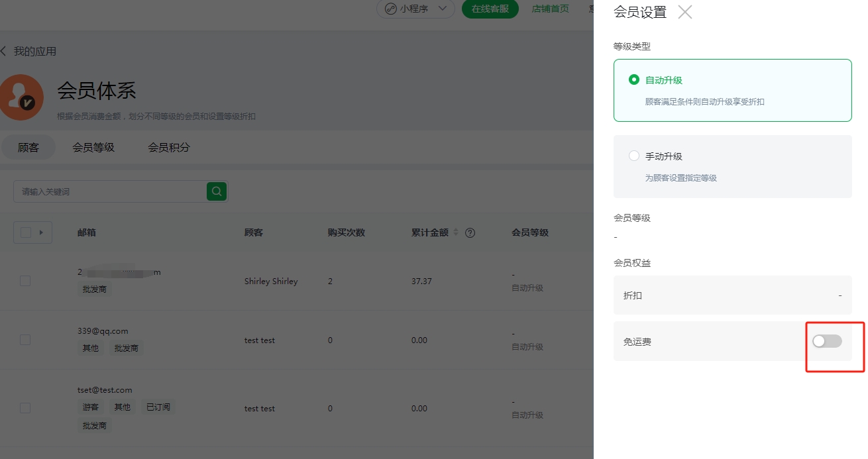Expand the 小程序 dropdown
The width and height of the screenshot is (868, 459).
[x=442, y=9]
